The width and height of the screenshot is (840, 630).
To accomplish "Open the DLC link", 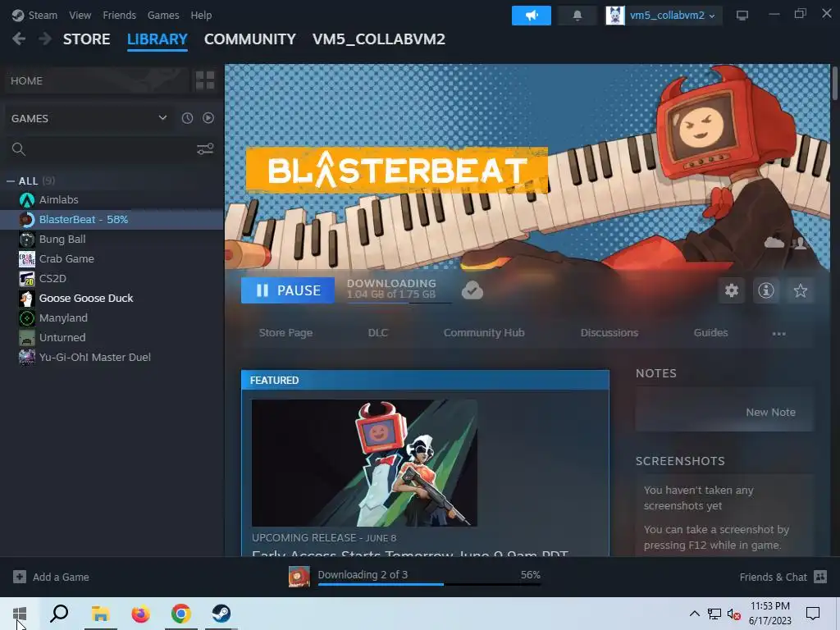I will (377, 333).
